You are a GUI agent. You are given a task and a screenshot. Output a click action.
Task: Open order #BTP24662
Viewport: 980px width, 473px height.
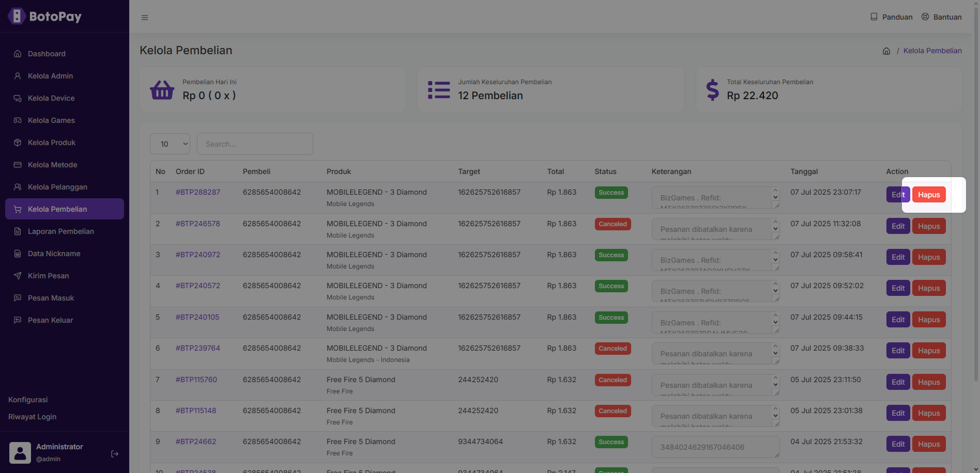(196, 442)
